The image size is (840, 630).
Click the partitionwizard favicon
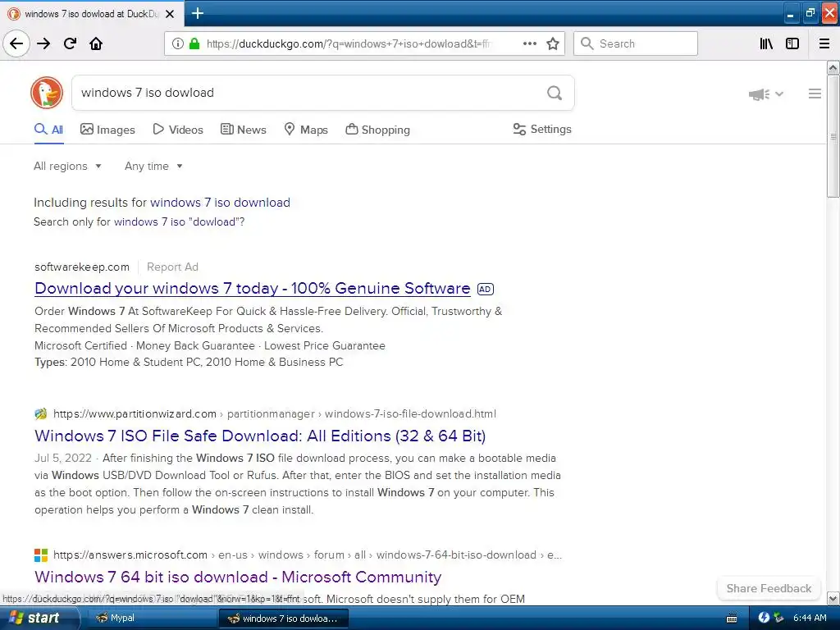point(41,413)
